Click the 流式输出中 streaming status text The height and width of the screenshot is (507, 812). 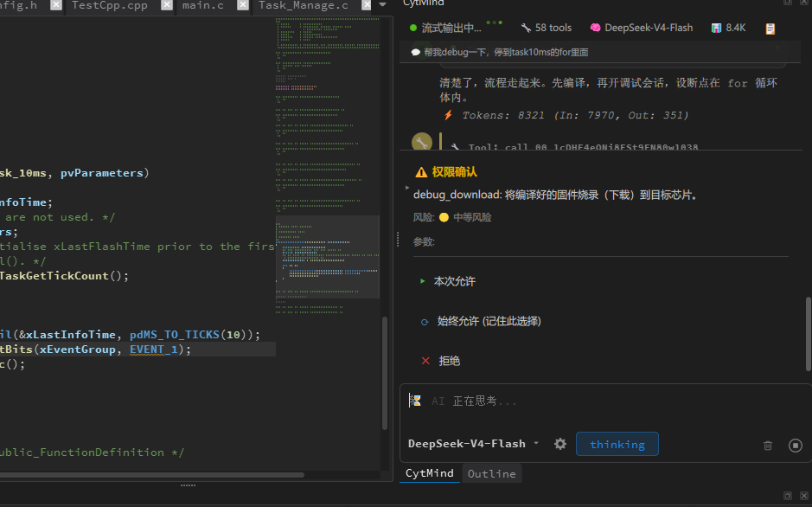451,28
